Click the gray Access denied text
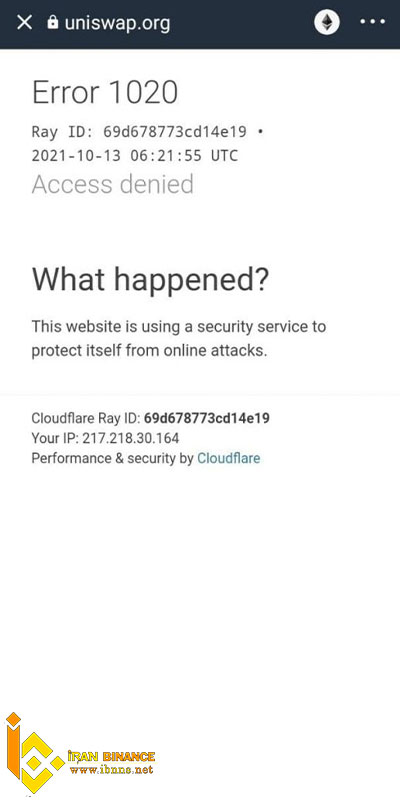 [x=113, y=184]
